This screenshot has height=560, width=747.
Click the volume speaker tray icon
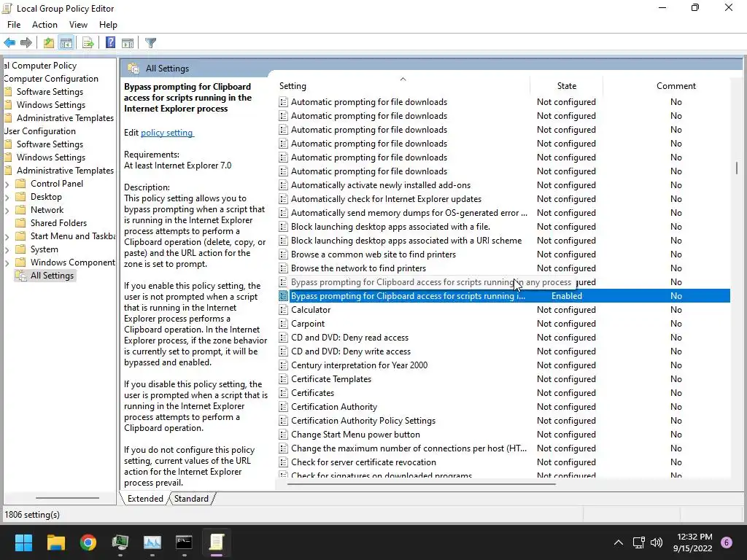click(657, 542)
